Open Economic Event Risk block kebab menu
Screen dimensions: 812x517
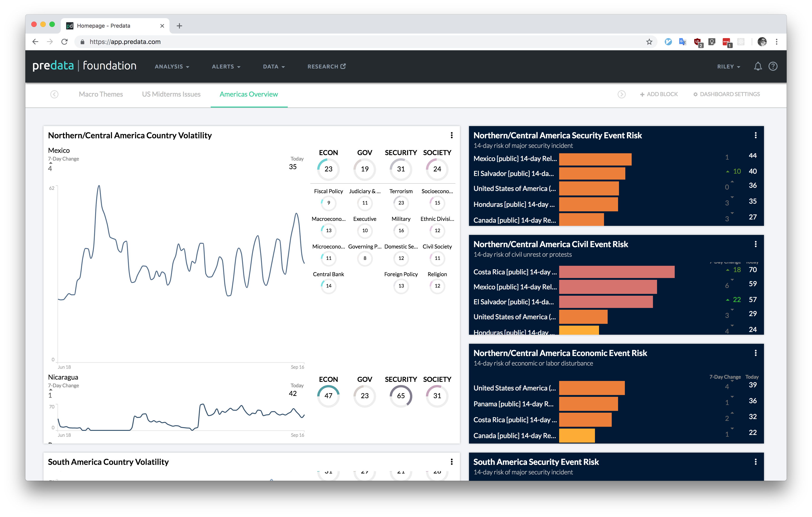click(755, 353)
